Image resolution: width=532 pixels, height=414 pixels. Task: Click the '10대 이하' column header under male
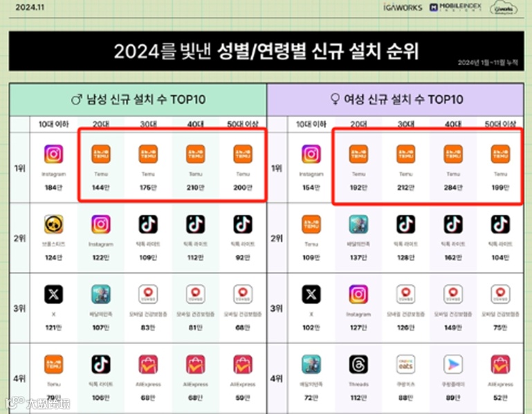(x=53, y=125)
